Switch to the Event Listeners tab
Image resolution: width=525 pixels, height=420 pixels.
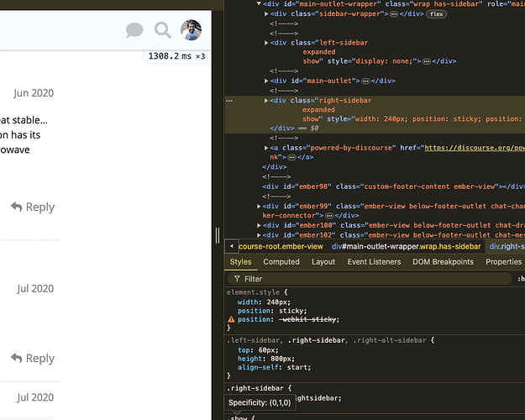pyautogui.click(x=374, y=262)
